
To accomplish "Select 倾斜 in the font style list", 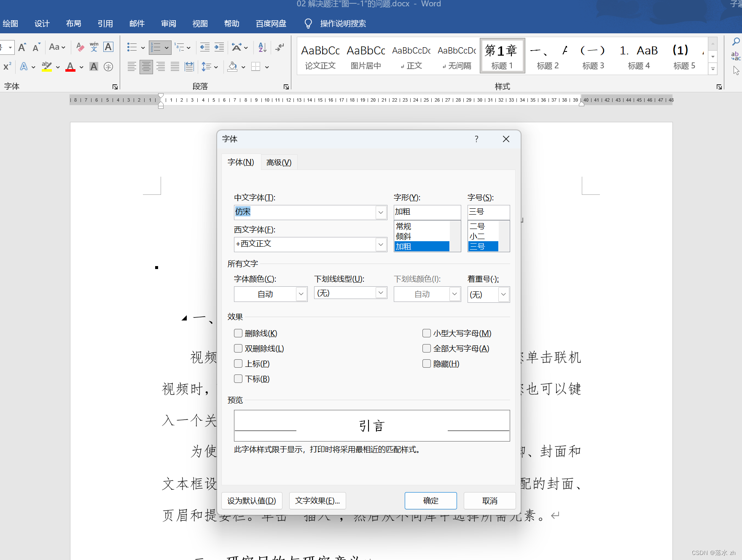I will point(422,236).
